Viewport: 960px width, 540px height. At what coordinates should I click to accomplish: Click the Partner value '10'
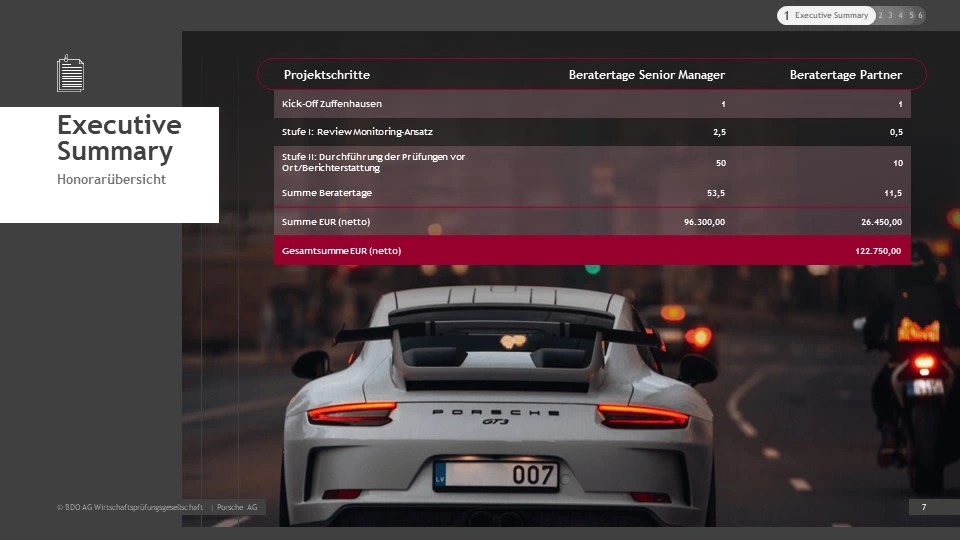click(x=898, y=163)
